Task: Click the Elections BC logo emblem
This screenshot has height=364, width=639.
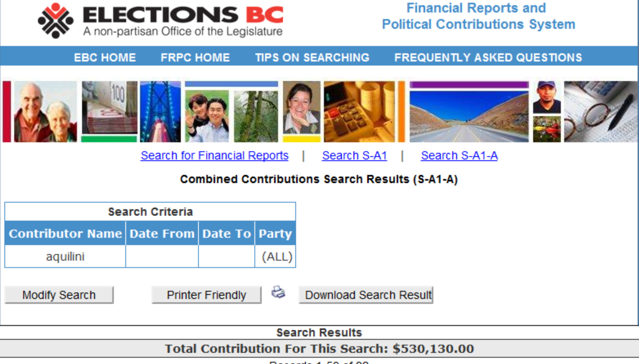Action: pos(55,21)
